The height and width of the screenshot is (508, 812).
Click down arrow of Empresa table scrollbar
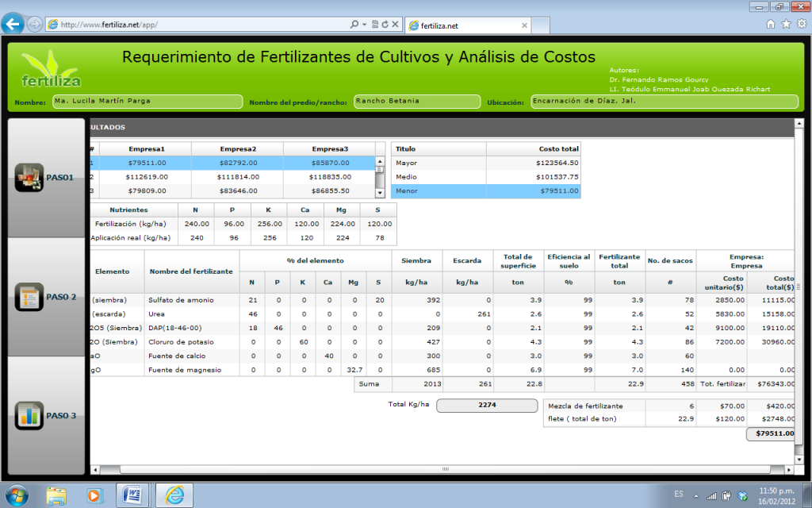tap(380, 193)
